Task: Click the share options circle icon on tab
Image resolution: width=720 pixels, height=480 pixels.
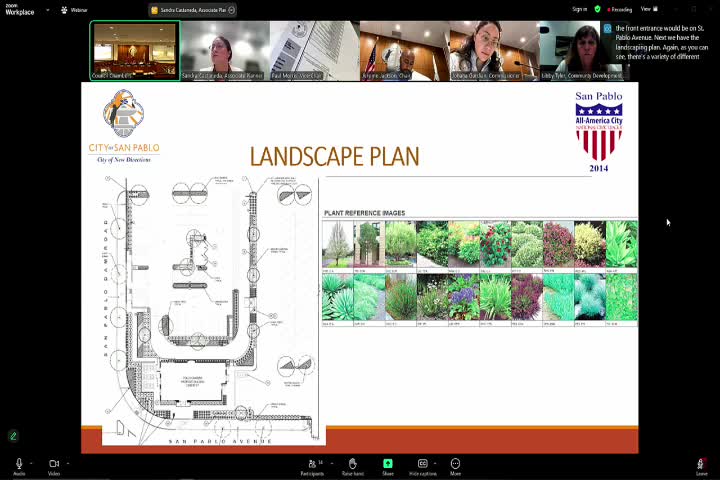Action: pyautogui.click(x=231, y=10)
